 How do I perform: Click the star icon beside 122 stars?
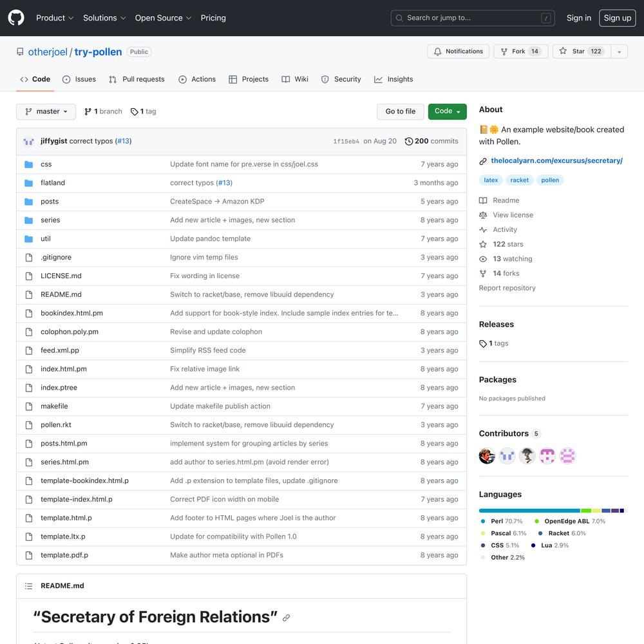point(483,244)
